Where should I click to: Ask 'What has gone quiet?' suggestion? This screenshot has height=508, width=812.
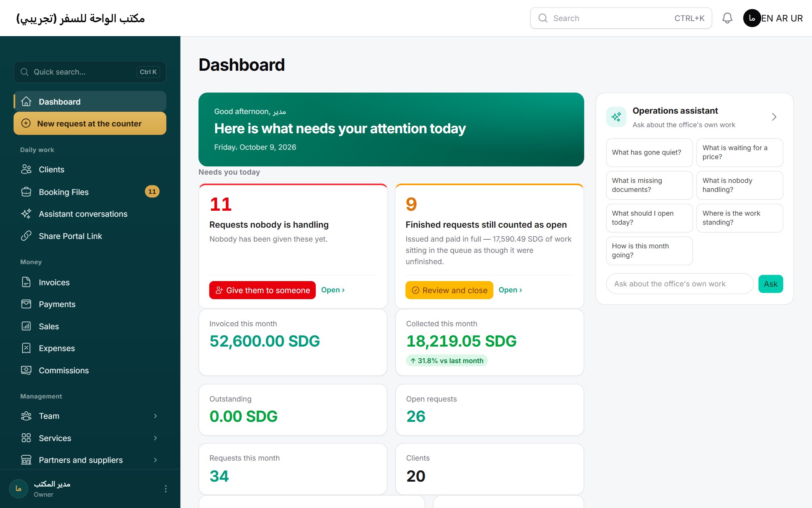click(649, 152)
